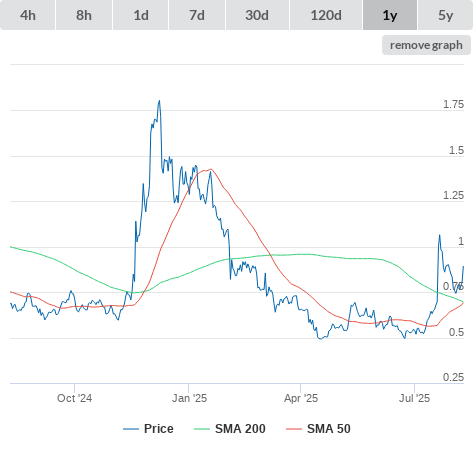
Task: Select the 7d time range
Action: pyautogui.click(x=197, y=15)
